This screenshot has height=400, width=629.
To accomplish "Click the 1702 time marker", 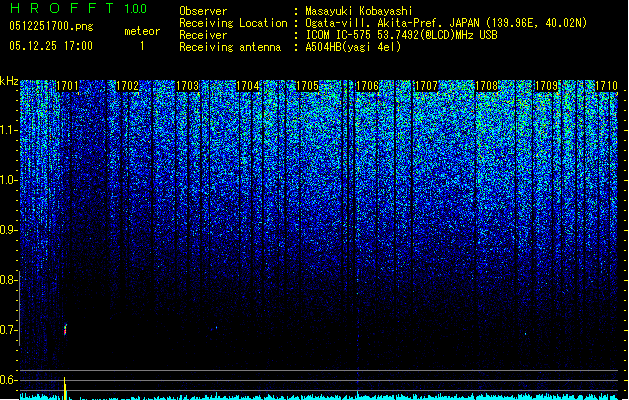I will (127, 86).
